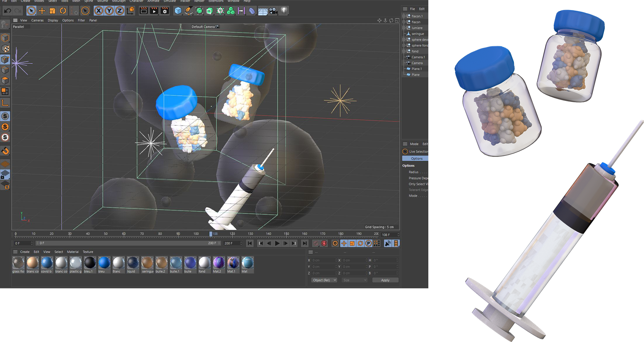Select the Mat.2 purple material thumbnail

click(x=219, y=265)
